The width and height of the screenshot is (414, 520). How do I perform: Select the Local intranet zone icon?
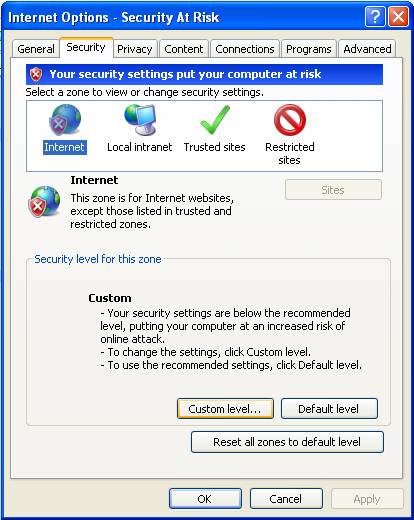(x=140, y=120)
